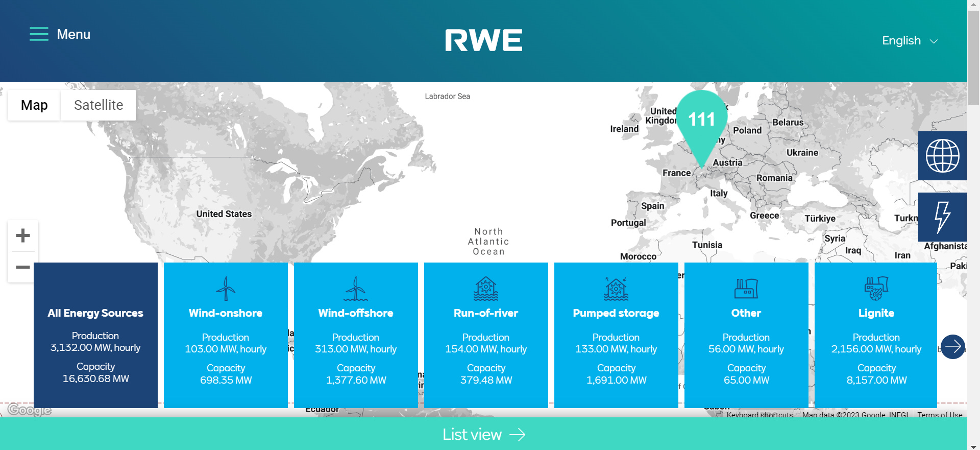
Task: Click the Lignite plant icon
Action: 876,289
